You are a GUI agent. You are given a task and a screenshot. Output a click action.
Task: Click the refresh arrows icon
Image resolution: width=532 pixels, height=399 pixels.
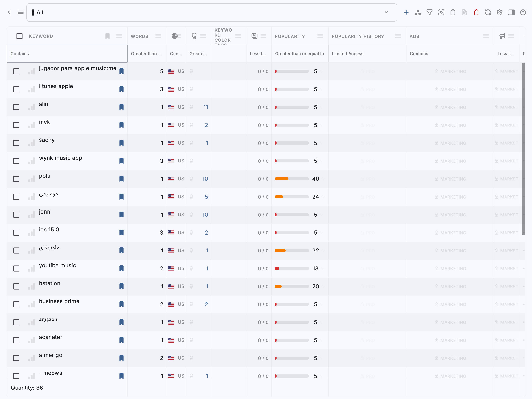[x=488, y=12]
